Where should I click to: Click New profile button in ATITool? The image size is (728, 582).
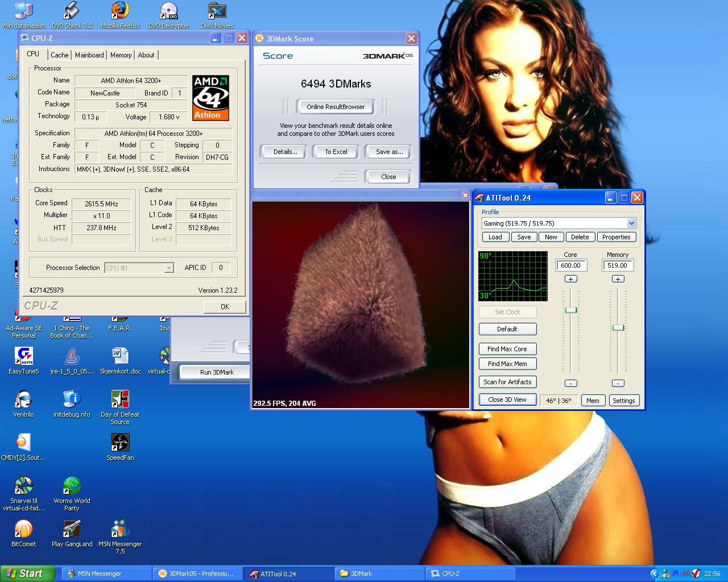click(x=551, y=238)
